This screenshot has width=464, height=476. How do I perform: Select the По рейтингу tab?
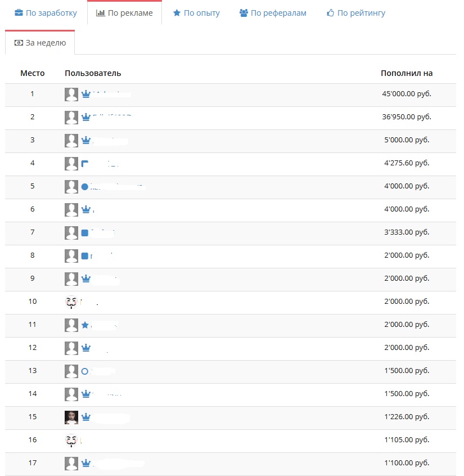pyautogui.click(x=356, y=13)
